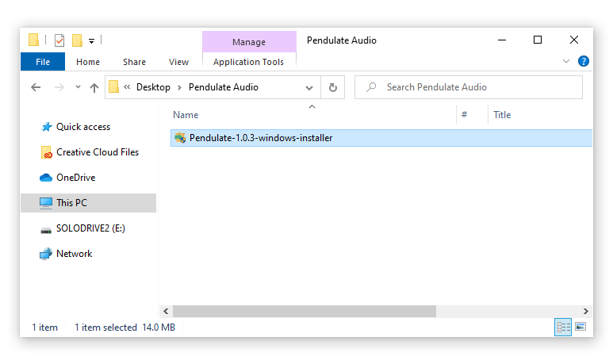Click the New Folder icon in title bar
Image resolution: width=613 pixels, height=364 pixels.
click(77, 40)
